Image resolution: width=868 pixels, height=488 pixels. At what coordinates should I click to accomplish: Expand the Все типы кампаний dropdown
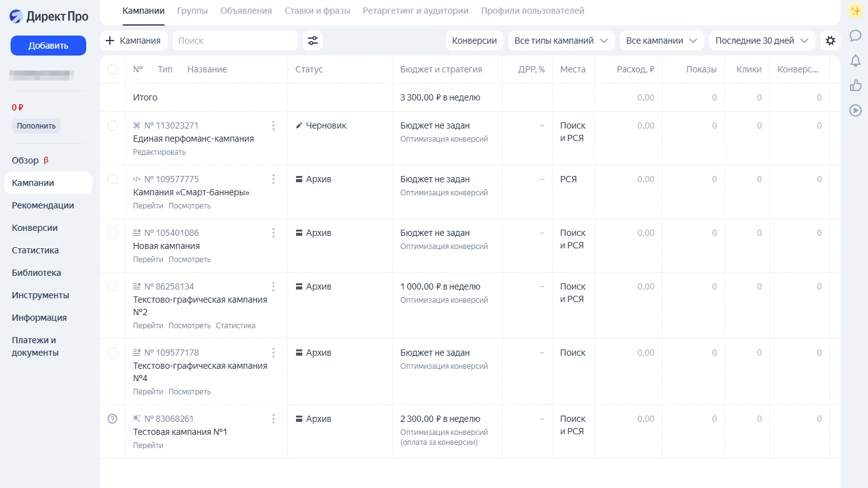click(x=561, y=41)
